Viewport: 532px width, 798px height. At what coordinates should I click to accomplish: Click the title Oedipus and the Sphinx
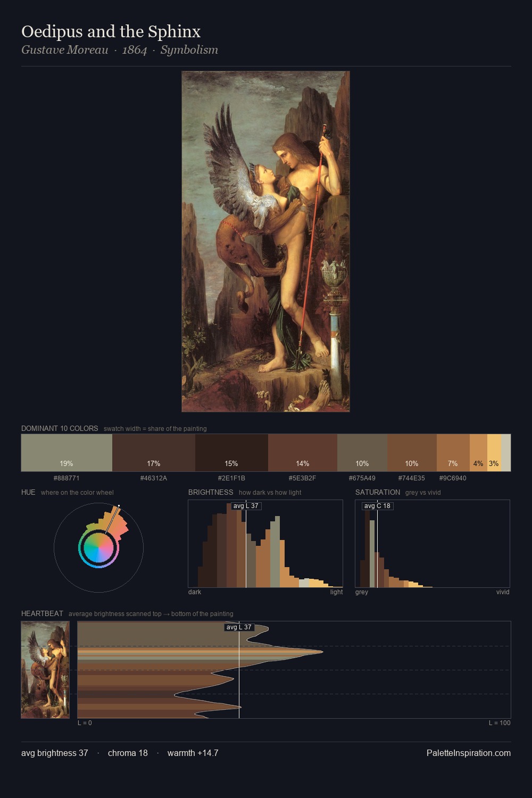111,31
